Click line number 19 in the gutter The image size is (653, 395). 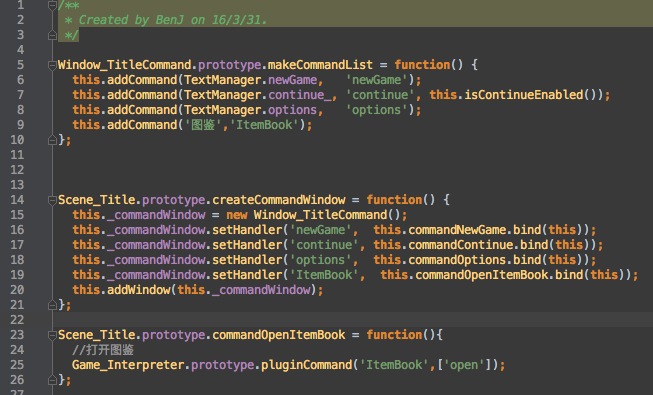click(17, 275)
